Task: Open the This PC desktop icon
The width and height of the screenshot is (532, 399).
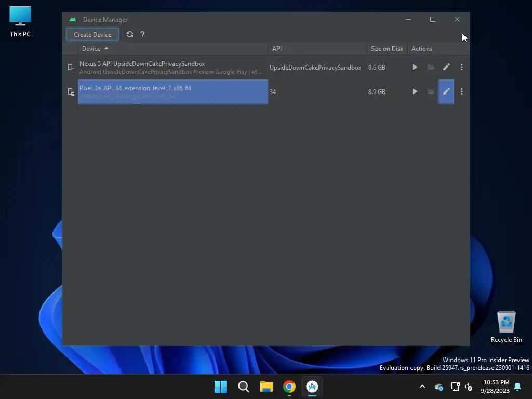Action: coord(20,22)
